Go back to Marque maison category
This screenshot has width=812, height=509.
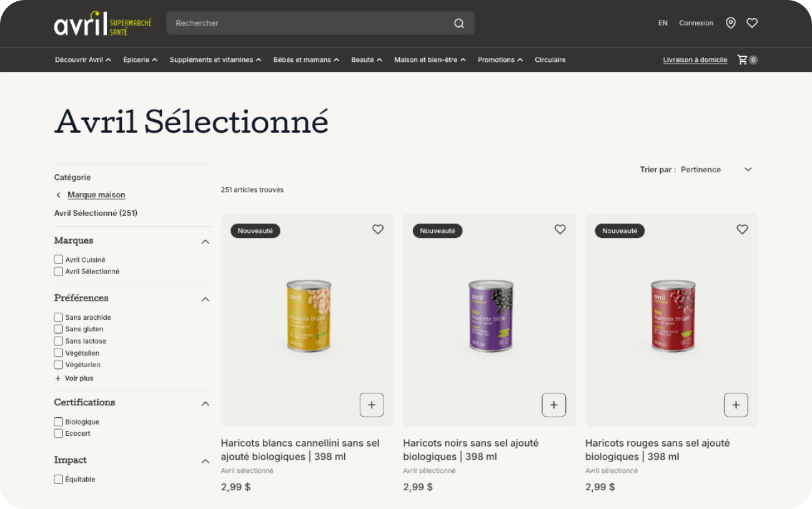(96, 195)
